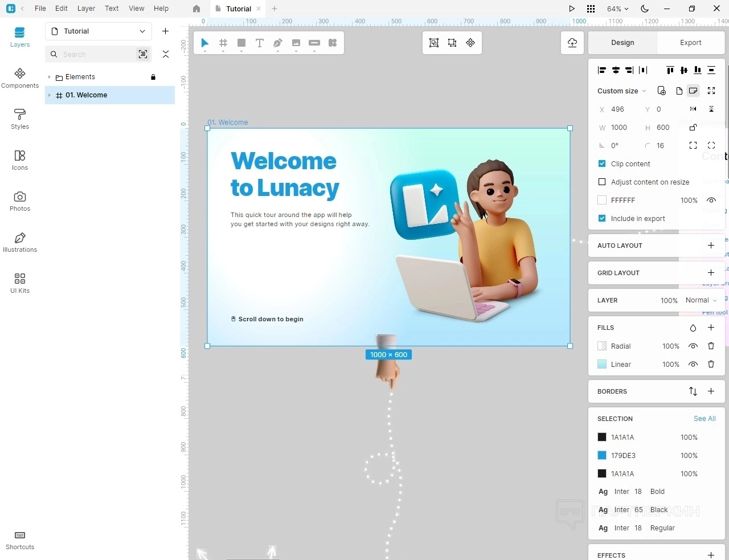Select the Image tool
The image size is (729, 560).
296,43
